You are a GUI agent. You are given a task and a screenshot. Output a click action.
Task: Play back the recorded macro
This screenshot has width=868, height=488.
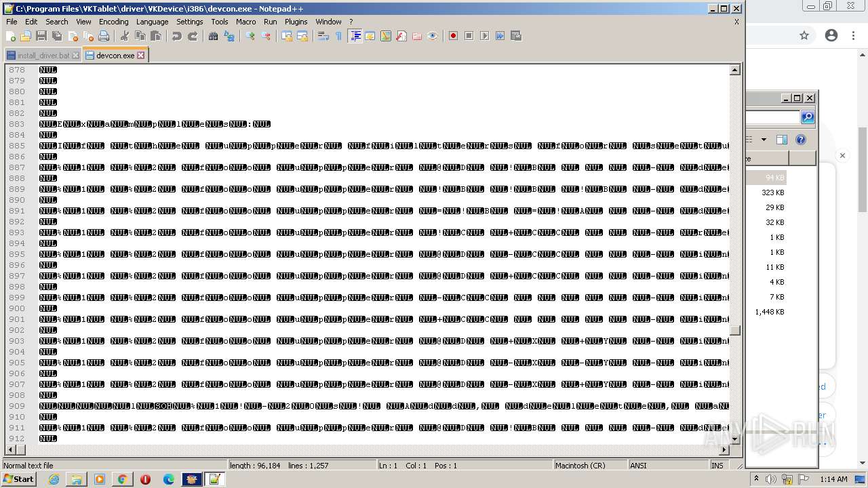[x=484, y=36]
